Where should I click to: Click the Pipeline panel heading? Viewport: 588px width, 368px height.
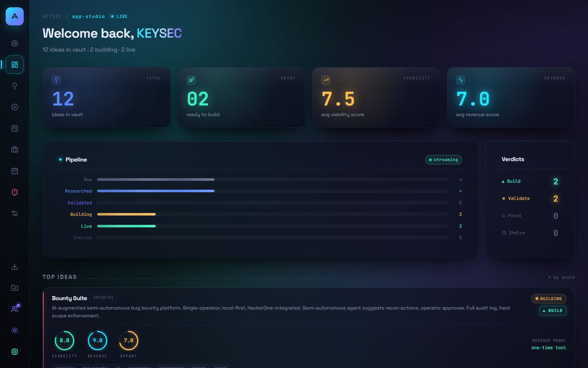(76, 159)
